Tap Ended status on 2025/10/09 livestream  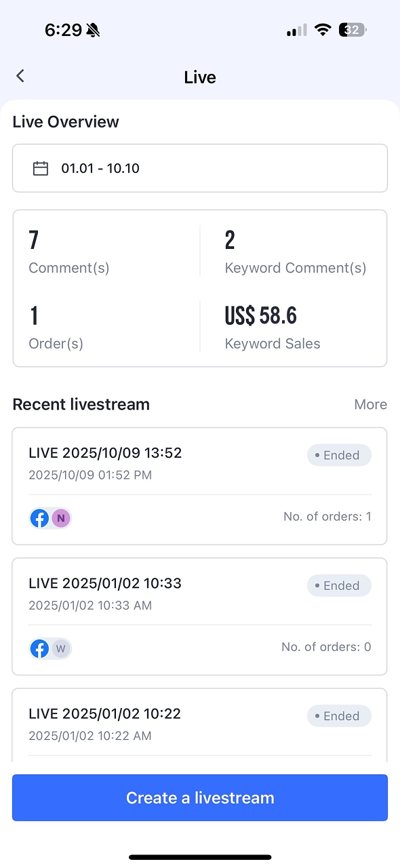point(339,455)
